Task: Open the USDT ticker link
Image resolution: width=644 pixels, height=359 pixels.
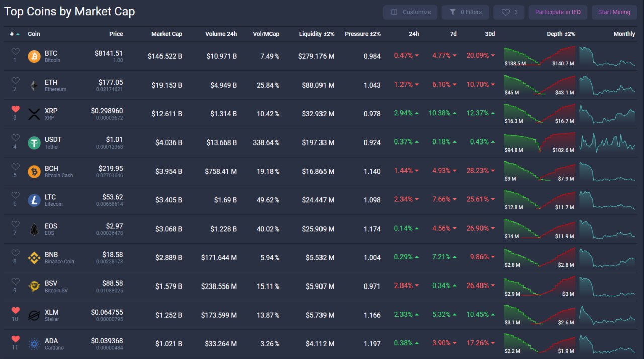Action: click(x=53, y=139)
